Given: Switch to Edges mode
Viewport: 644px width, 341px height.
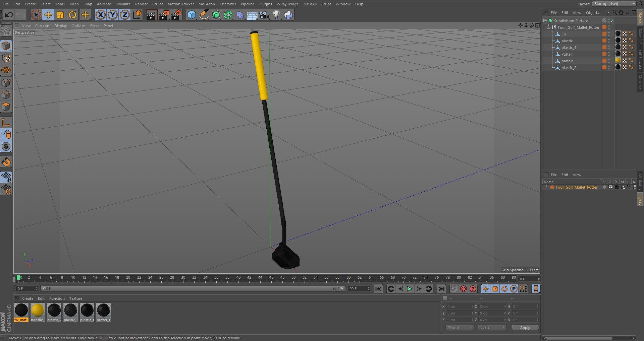Looking at the screenshot, I should (x=6, y=95).
